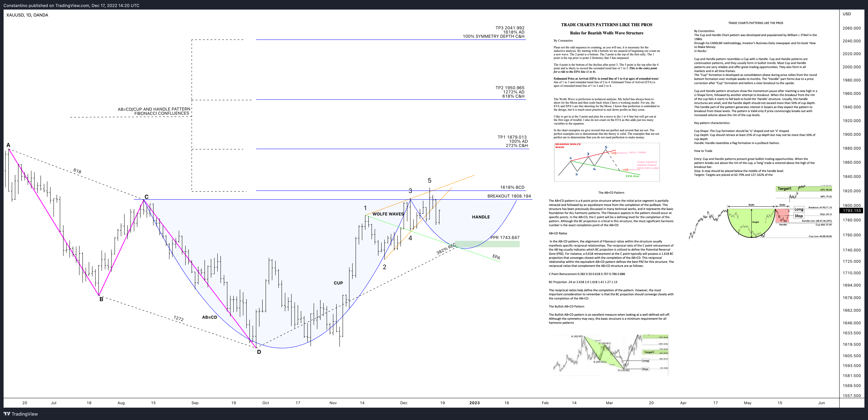Click the current price tag 1793.155

[x=852, y=211]
